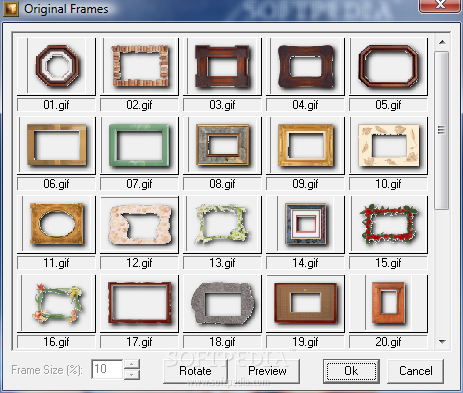Click the 06.gif filename label
This screenshot has height=393, width=463.
pos(56,184)
